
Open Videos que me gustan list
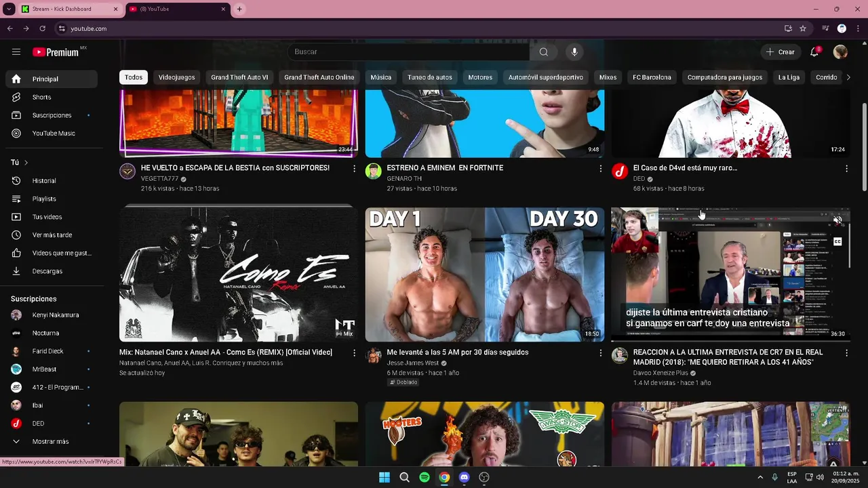(52, 253)
